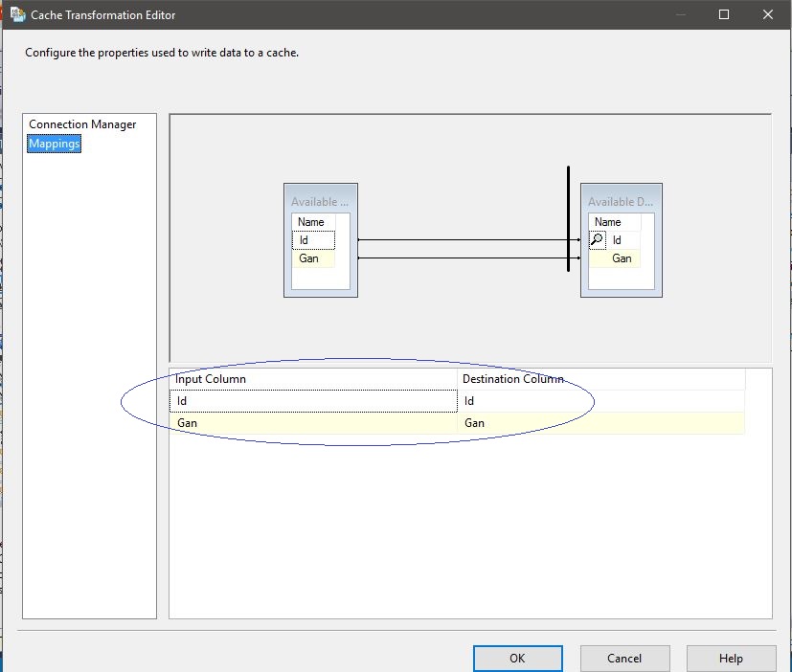Select the Id cell under Input Column
792x672 pixels.
click(313, 401)
